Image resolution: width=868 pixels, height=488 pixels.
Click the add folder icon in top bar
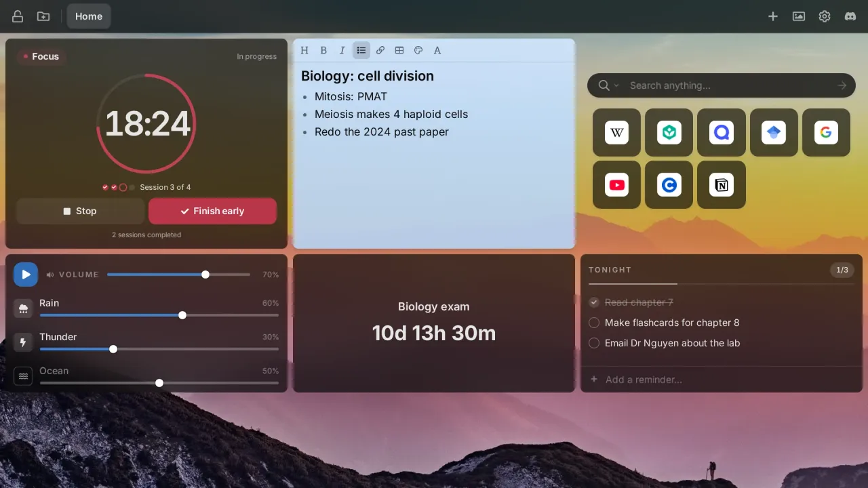pos(43,16)
